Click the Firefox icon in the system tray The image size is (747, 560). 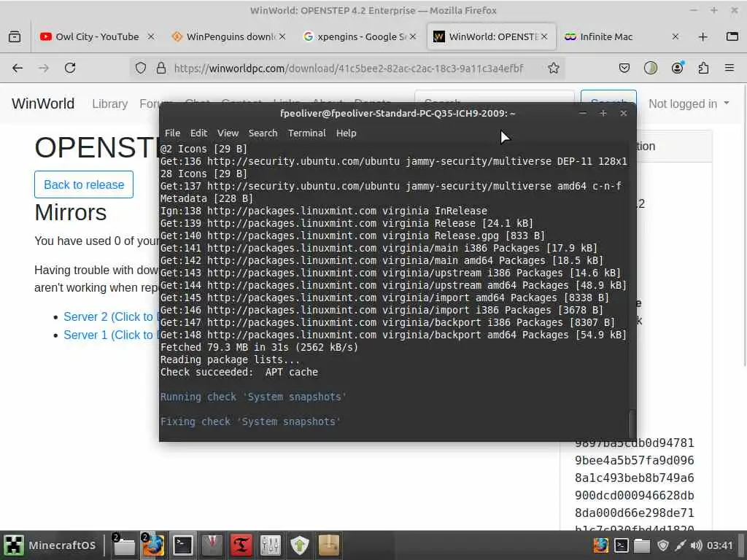tap(601, 545)
